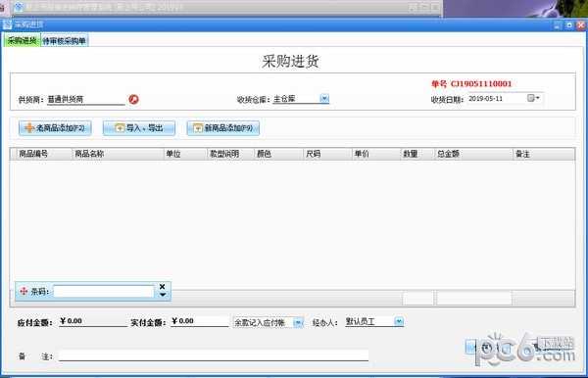Screen dimensions: 588x378
Task: Select the 采购进货 tab
Action: tap(22, 40)
